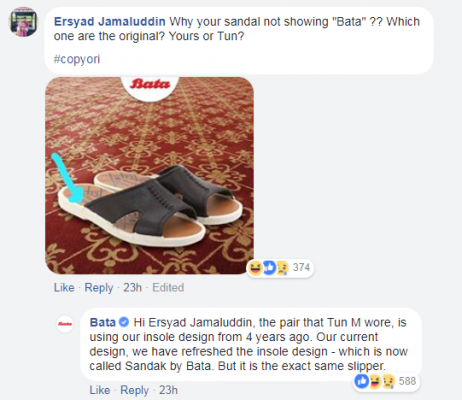
Task: Reply to Bata's comment
Action: pos(134,390)
